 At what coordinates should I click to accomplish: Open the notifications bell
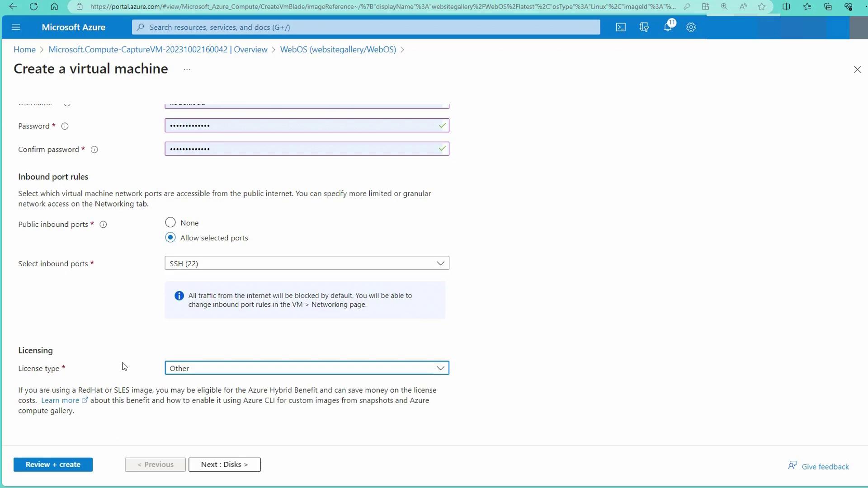coord(668,27)
